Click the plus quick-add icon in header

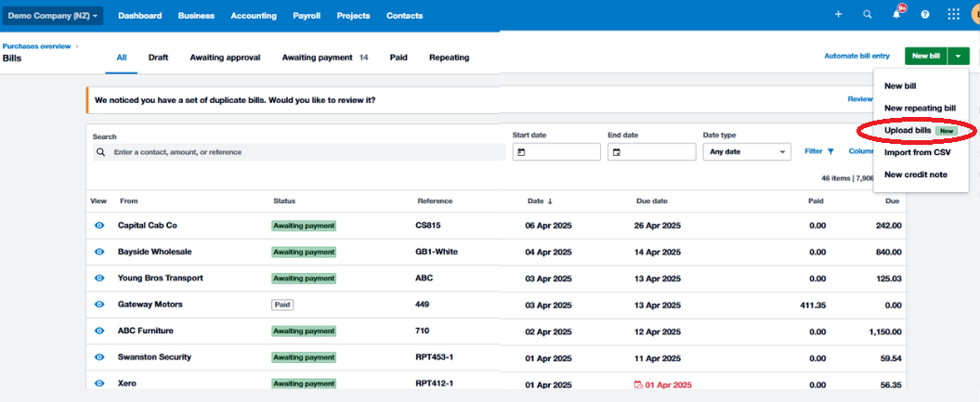point(838,15)
